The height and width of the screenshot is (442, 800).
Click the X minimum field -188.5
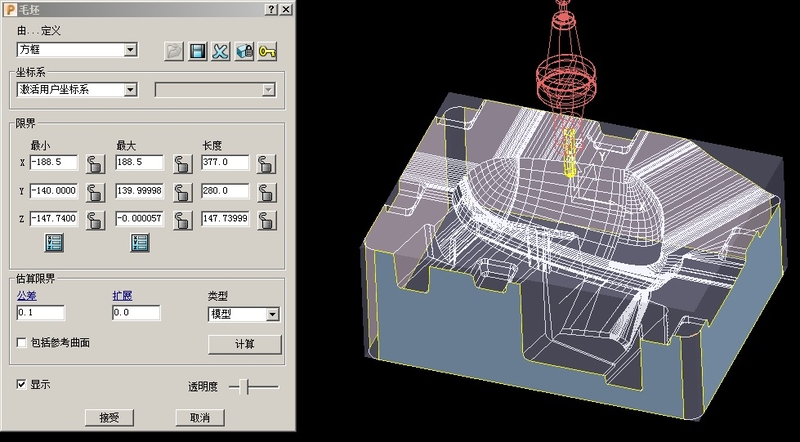(54, 162)
